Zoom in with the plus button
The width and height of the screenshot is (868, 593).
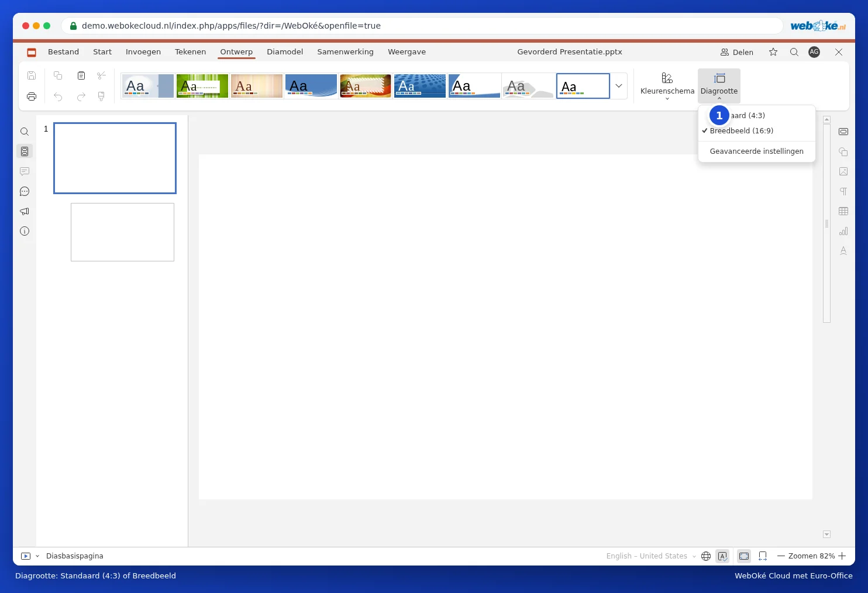[x=842, y=556]
